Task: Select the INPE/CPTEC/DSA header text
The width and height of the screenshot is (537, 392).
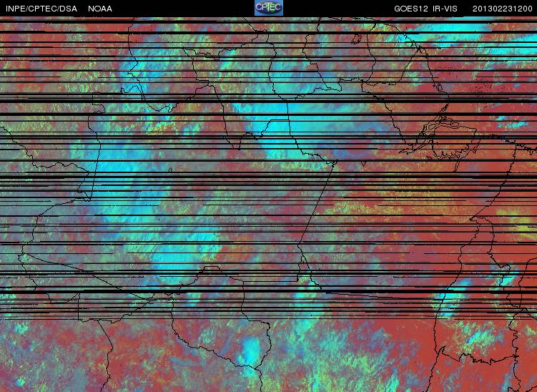Action: 41,9
